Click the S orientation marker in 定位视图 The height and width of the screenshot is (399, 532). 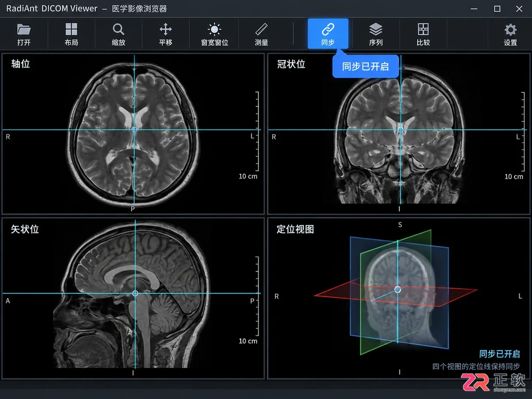pos(400,225)
